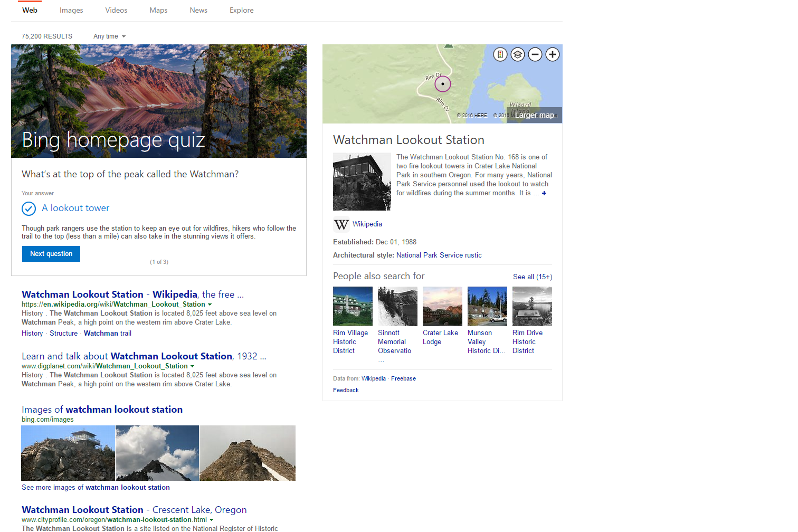Open Sinnott Memorial Observatory thumbnail
This screenshot has width=798, height=532.
[x=397, y=306]
